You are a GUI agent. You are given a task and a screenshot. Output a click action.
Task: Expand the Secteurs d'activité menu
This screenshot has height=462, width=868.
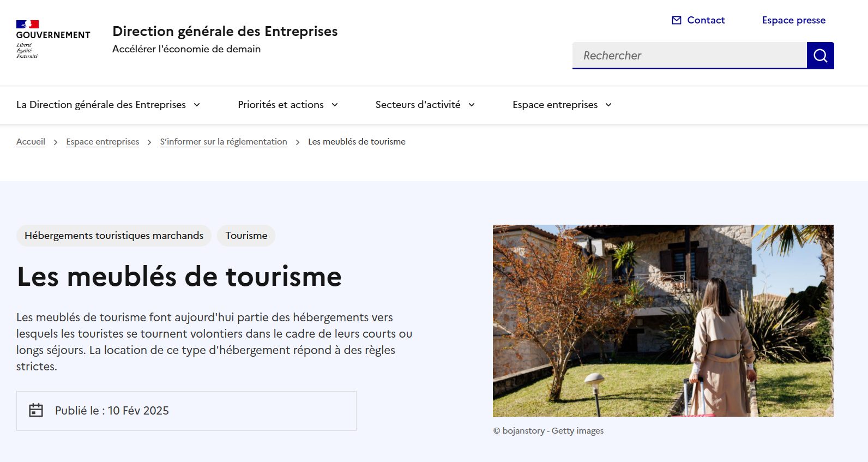[425, 105]
